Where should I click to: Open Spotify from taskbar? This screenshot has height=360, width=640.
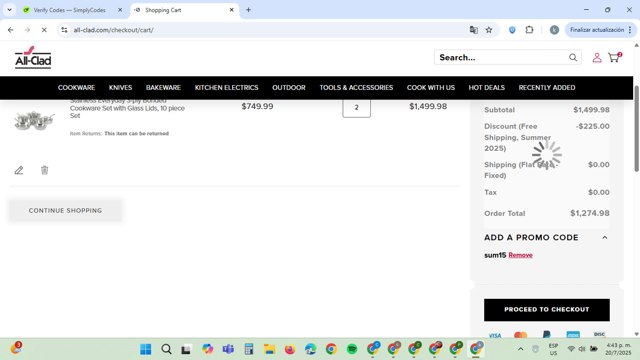pos(352,349)
